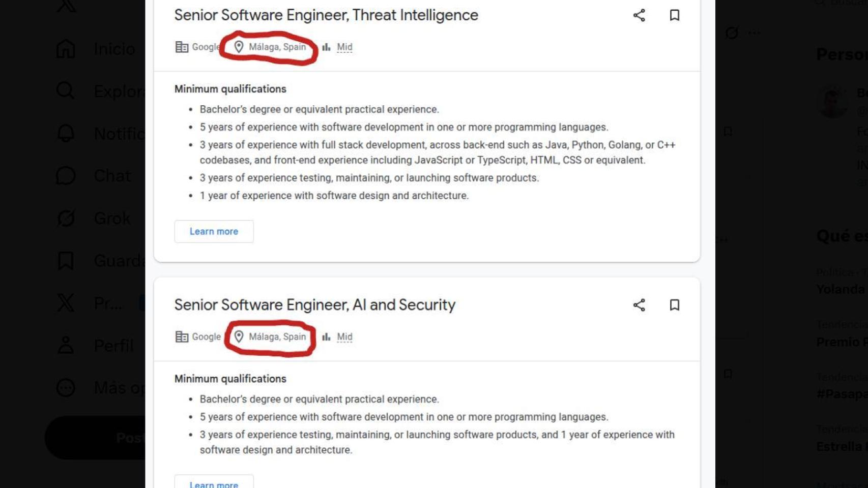Bookmark the Threat Intelligence job posting

(675, 15)
